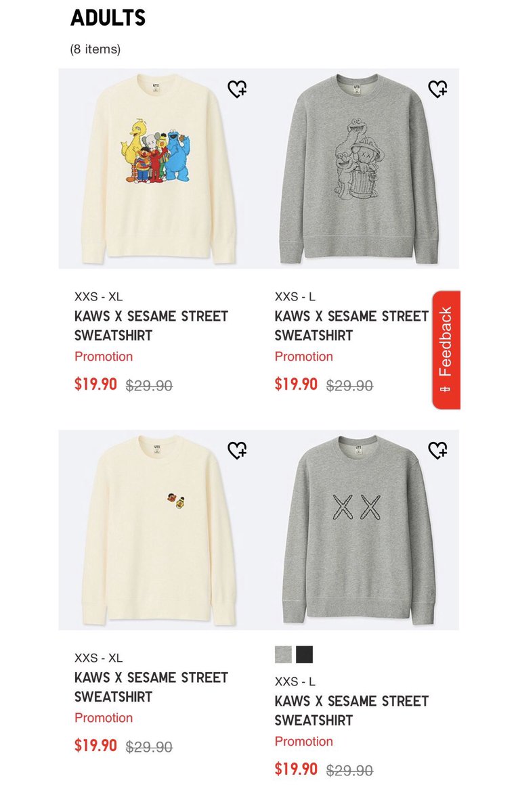Viewport: 518px width, 812px height.
Task: Add gray XX sweatshirt to wishlist
Action: pos(438,450)
